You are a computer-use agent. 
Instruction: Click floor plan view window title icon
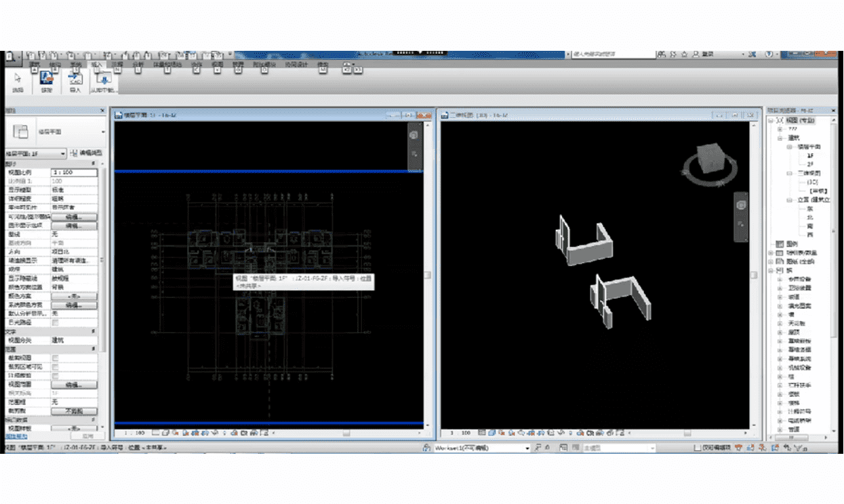click(118, 116)
